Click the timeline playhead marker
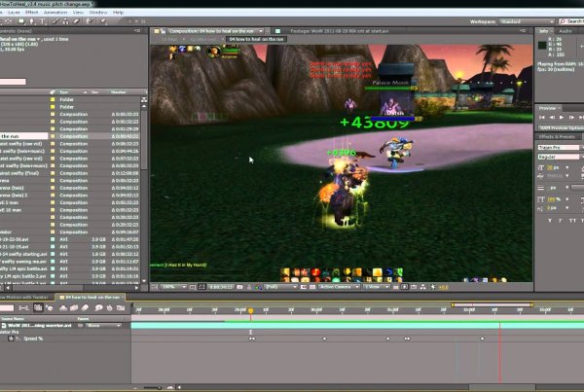The image size is (584, 392). (x=251, y=310)
